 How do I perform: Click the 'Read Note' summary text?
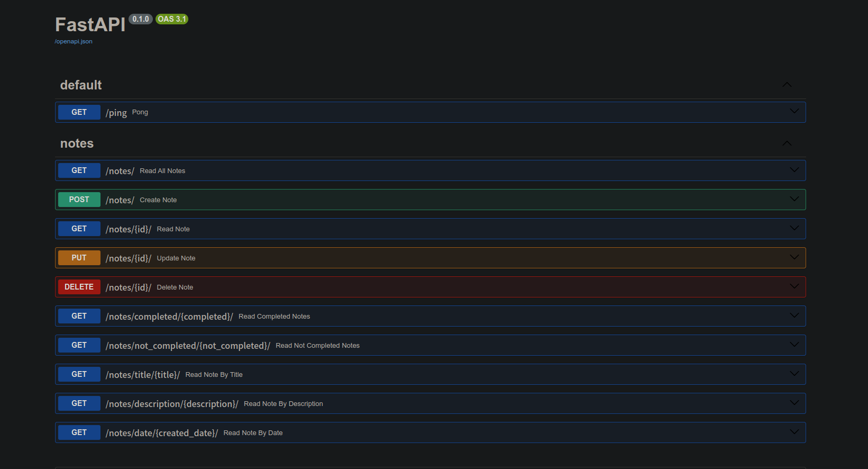point(173,229)
